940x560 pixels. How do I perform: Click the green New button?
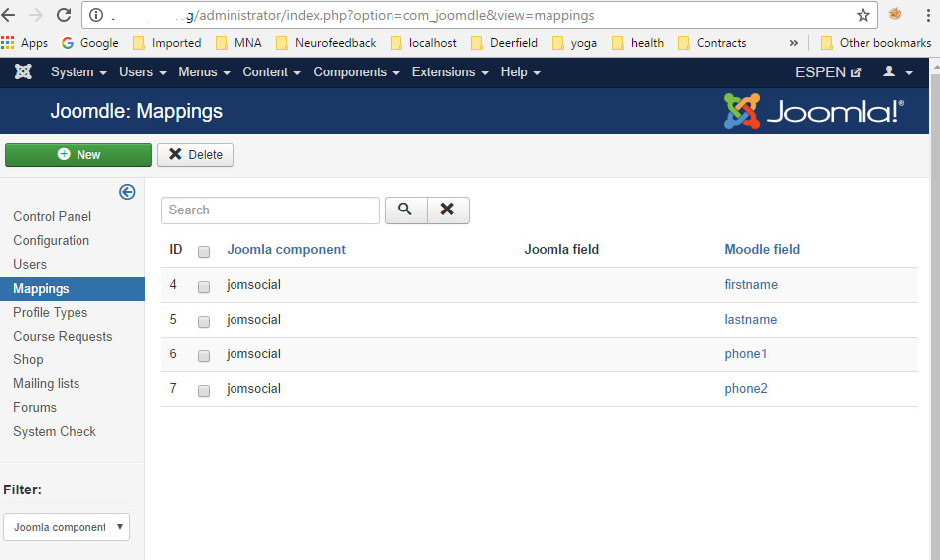click(78, 154)
